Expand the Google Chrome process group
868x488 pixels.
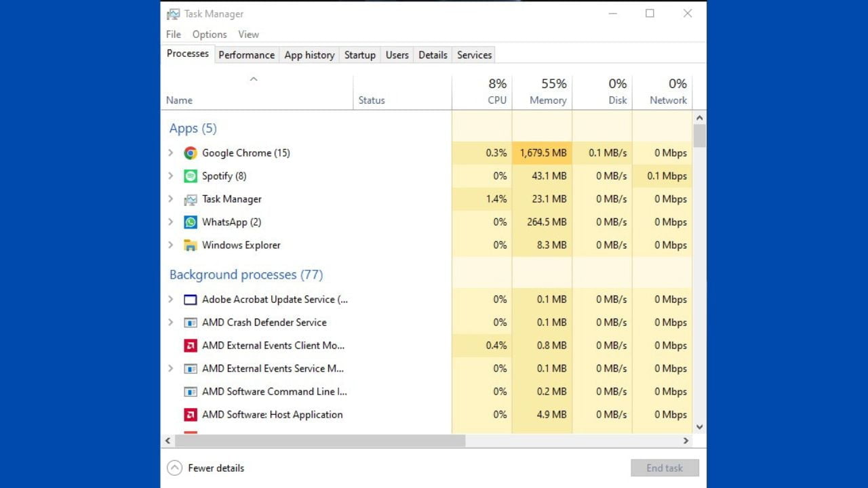171,153
